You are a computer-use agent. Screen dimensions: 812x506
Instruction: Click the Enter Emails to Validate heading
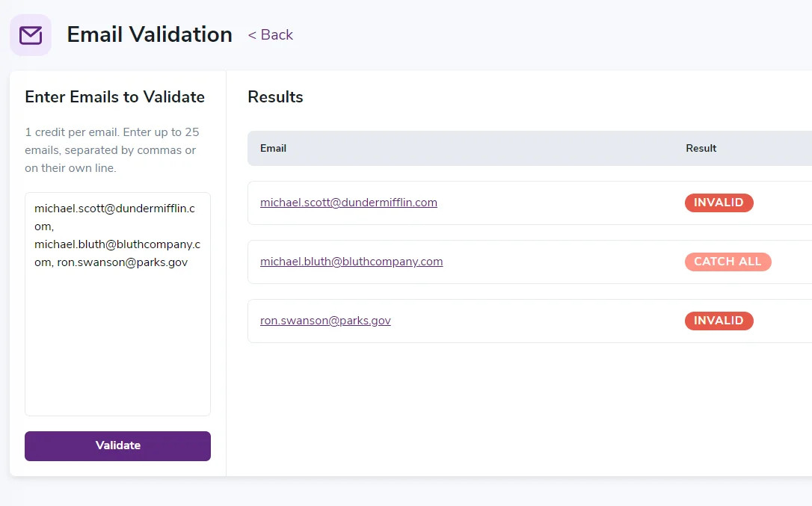tap(114, 97)
